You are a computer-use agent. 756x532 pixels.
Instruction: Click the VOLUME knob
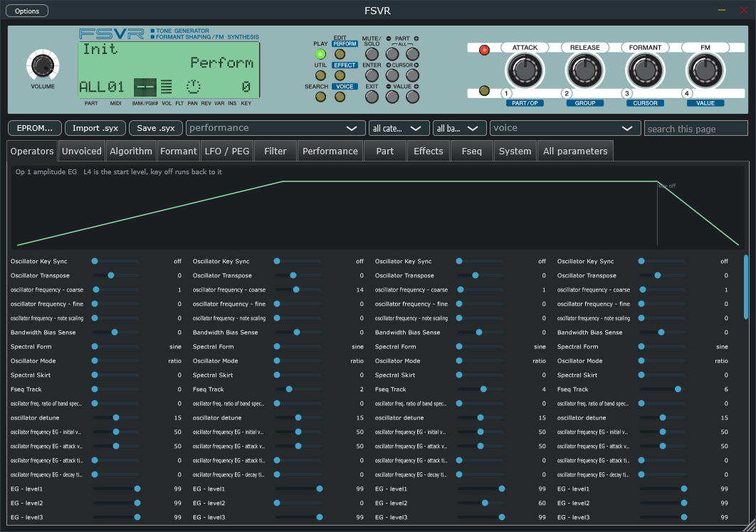point(43,65)
